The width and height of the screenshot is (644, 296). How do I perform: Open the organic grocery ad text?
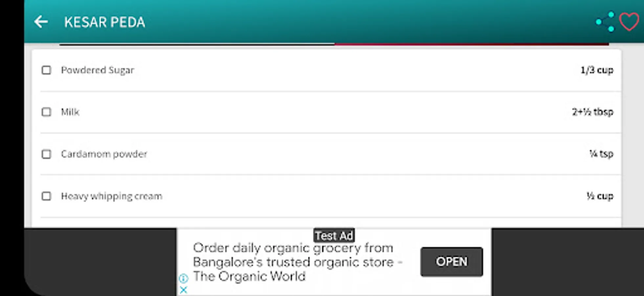coord(298,262)
